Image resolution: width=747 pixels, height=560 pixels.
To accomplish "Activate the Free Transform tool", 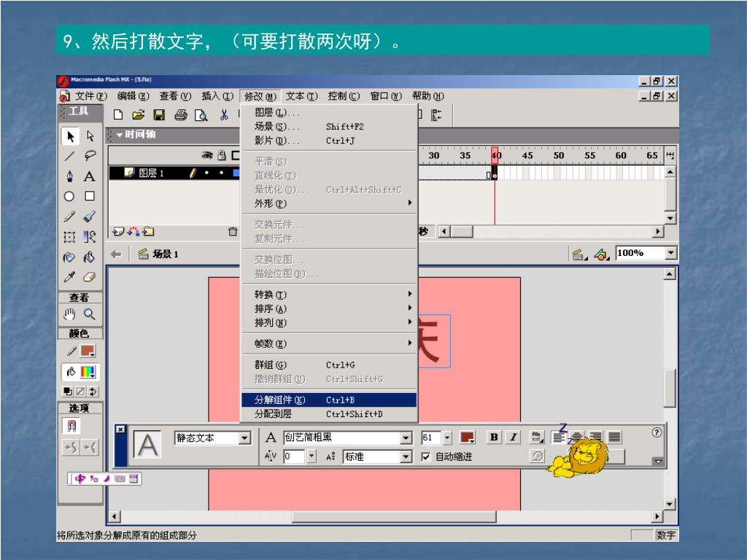I will point(69,237).
